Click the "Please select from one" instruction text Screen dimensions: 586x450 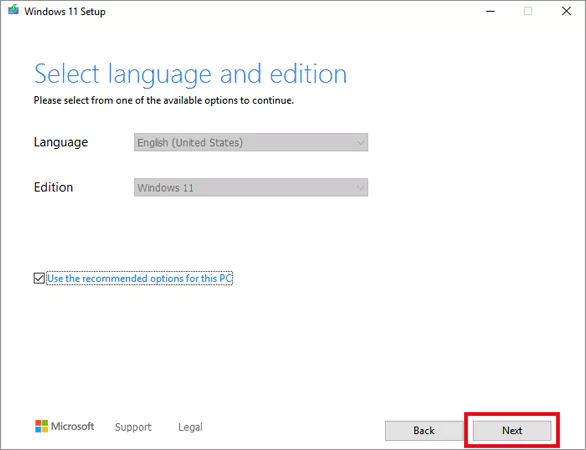point(164,100)
